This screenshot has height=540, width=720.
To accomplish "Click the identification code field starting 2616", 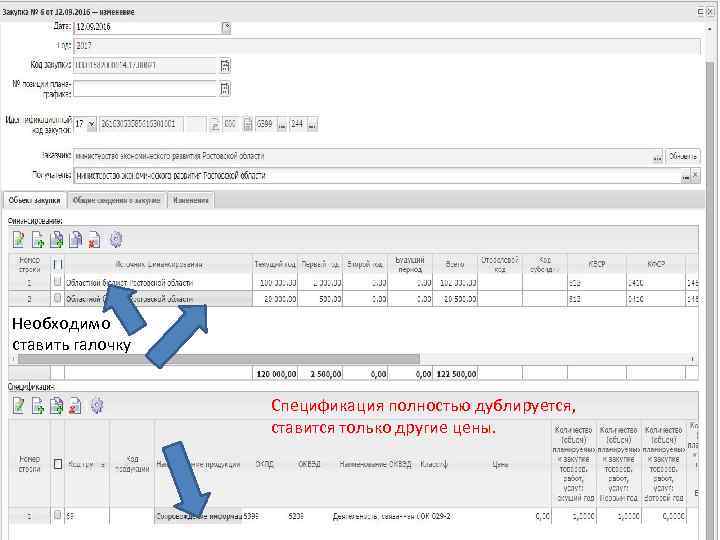I will pyautogui.click(x=141, y=124).
